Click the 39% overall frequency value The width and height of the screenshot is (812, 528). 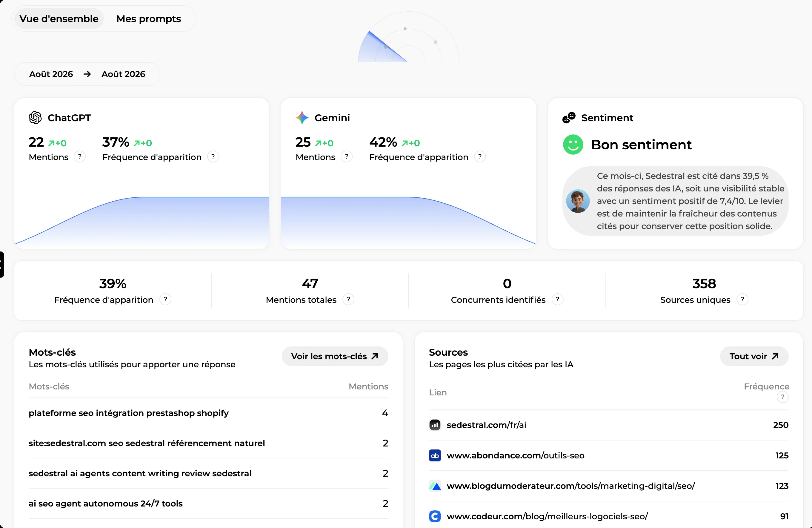pyautogui.click(x=113, y=284)
